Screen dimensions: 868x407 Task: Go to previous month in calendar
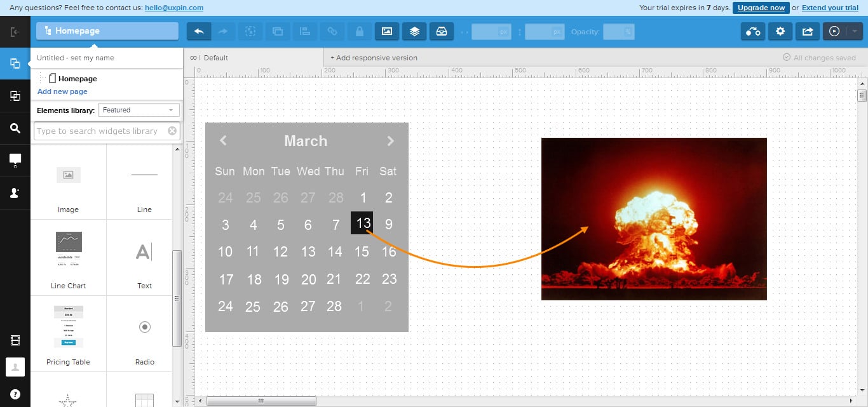pyautogui.click(x=223, y=141)
